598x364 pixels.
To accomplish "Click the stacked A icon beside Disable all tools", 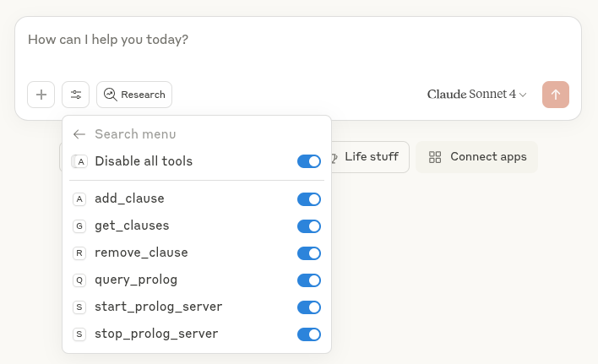I will [79, 161].
